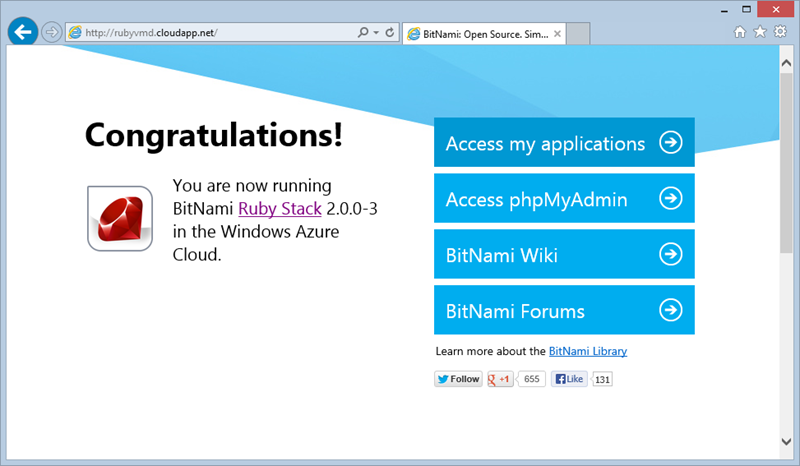This screenshot has width=800, height=466.
Task: Click the arrow icon on BitNami Forums
Action: pos(670,310)
